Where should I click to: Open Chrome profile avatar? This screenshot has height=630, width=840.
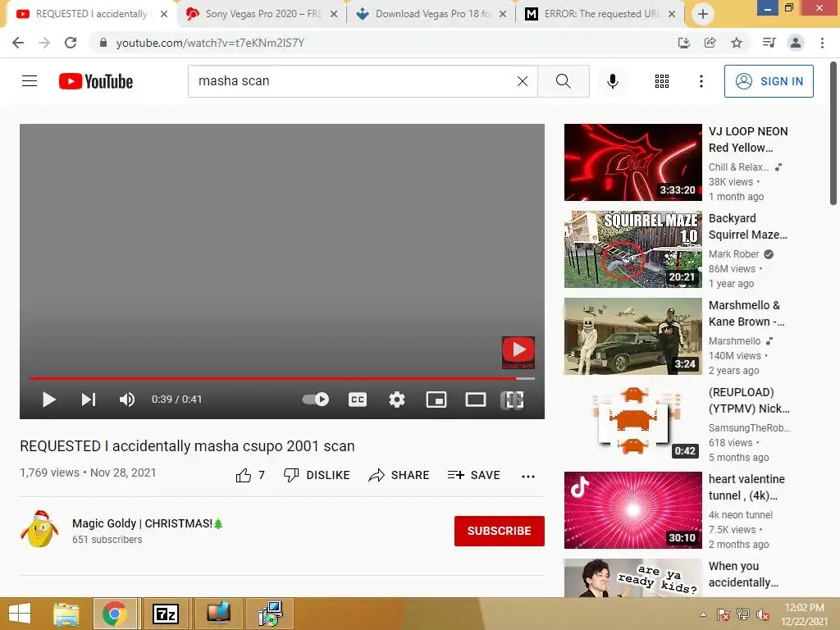(796, 43)
